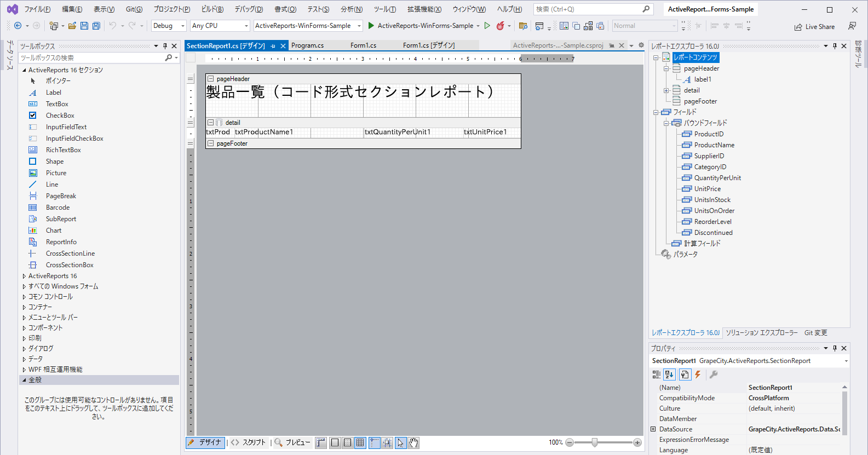Click the Start Without Debugging green outline arrow
Image resolution: width=868 pixels, height=455 pixels.
coord(487,26)
